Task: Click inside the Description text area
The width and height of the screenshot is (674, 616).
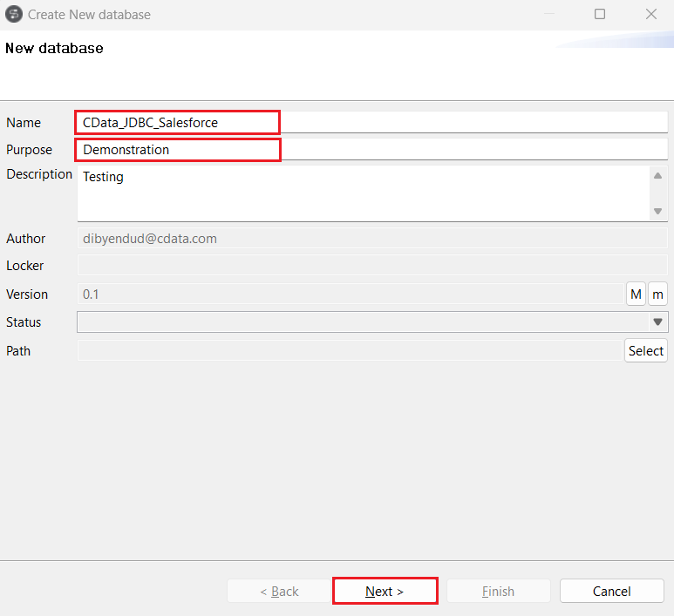Action: point(362,193)
